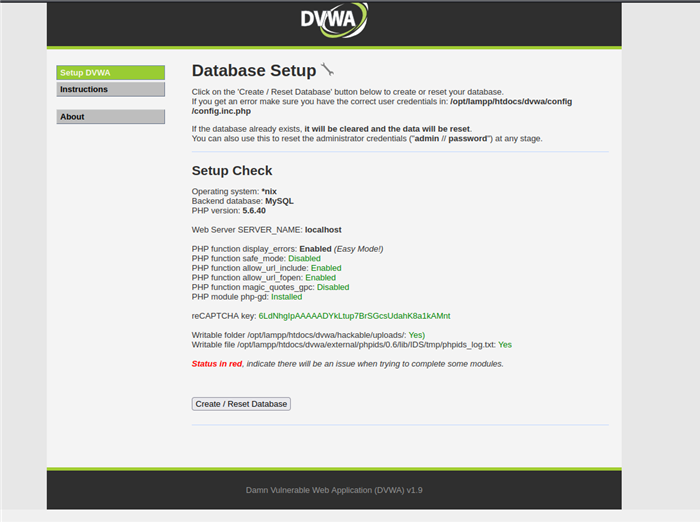Select the Database Setup heading
The width and height of the screenshot is (700, 522).
tap(254, 71)
